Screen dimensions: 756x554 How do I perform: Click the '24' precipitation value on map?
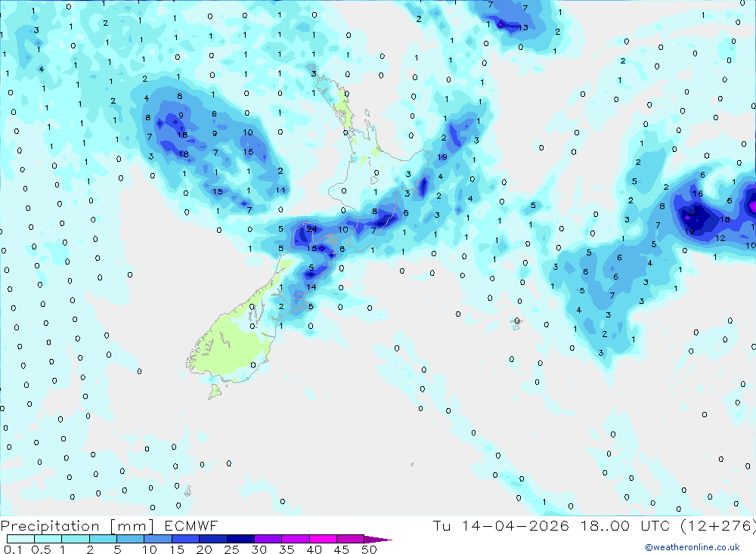pos(312,229)
